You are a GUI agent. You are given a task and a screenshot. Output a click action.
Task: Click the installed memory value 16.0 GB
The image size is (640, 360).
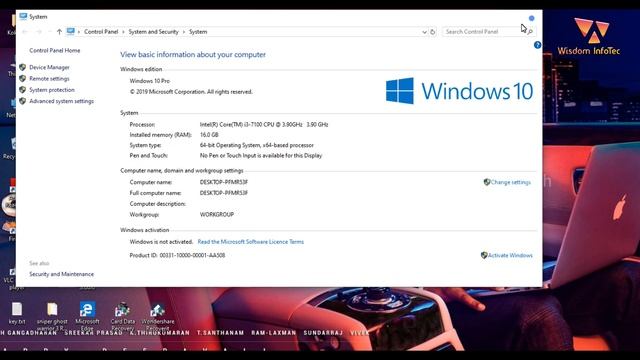pos(209,135)
